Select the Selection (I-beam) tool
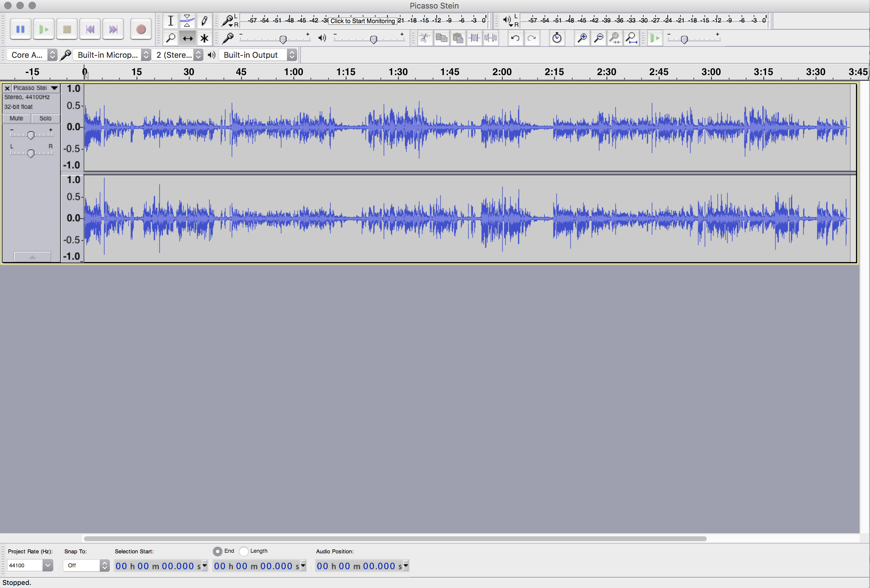Viewport: 870px width, 588px height. pos(171,21)
